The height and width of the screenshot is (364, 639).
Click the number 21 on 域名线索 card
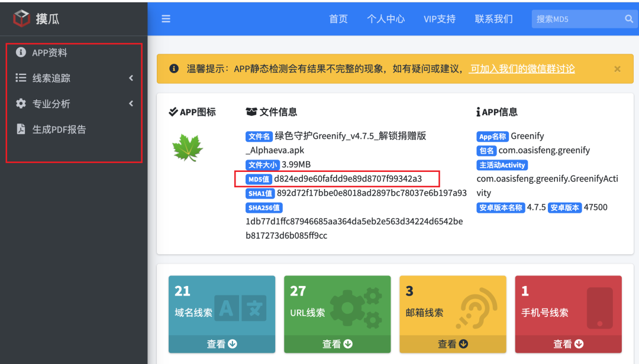pyautogui.click(x=182, y=291)
